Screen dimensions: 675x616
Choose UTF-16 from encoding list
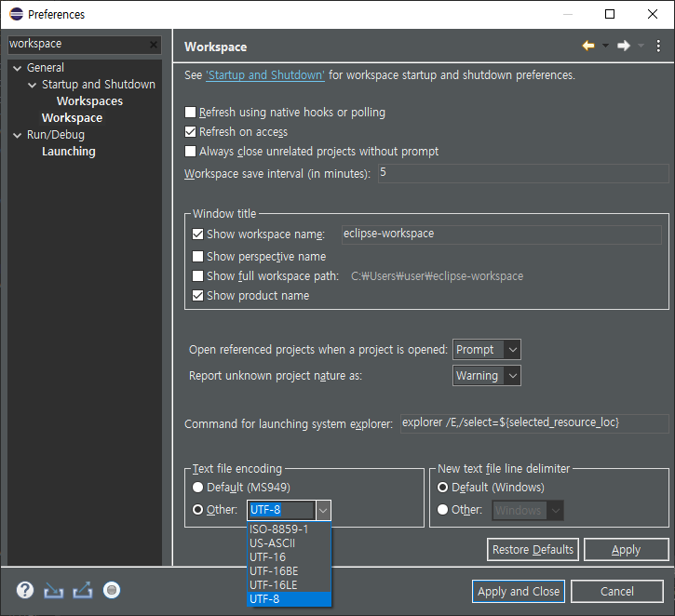(289, 557)
